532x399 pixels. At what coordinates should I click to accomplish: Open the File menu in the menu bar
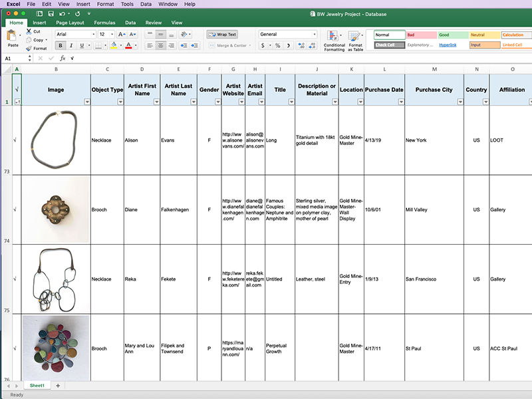(x=31, y=4)
